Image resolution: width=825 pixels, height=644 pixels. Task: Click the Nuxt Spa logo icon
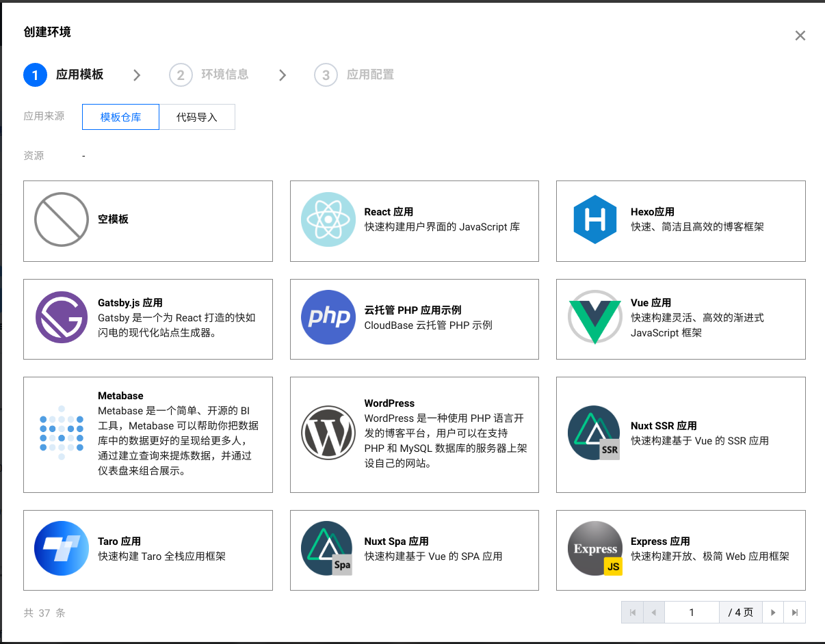click(x=327, y=548)
